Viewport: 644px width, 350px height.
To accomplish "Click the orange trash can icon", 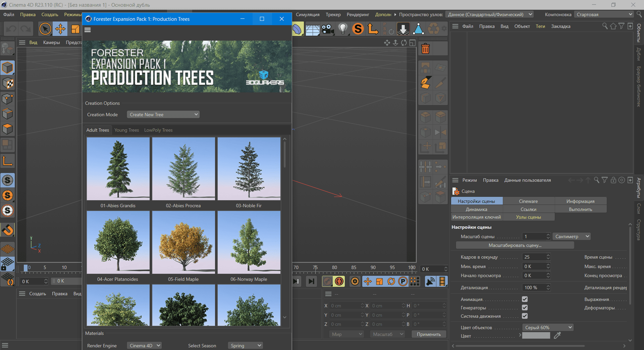I will point(425,49).
